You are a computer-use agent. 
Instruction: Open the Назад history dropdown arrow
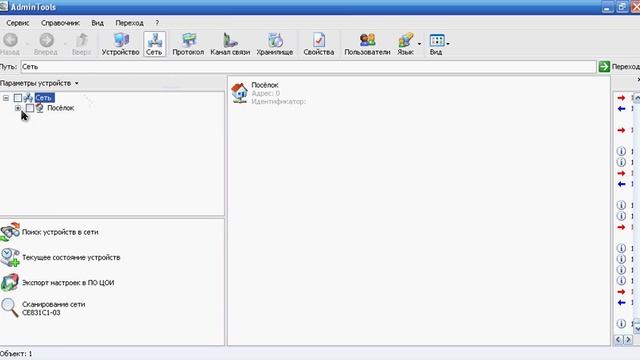pos(28,43)
